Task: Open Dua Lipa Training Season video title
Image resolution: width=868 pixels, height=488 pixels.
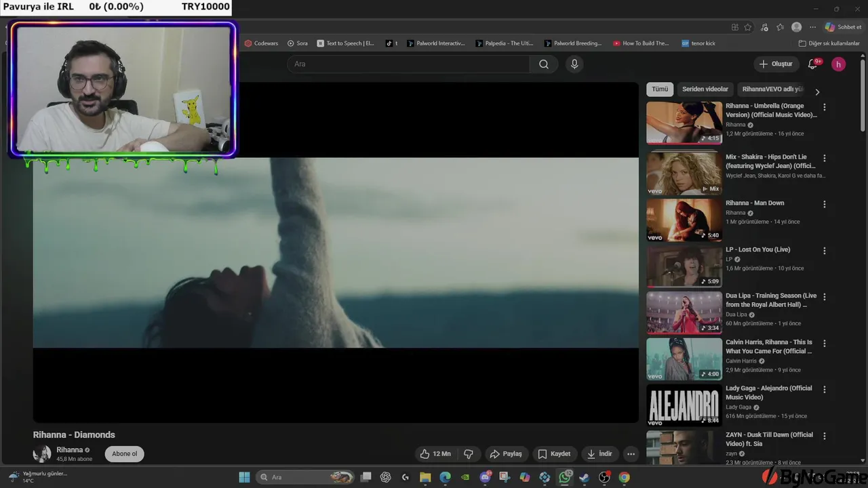Action: coord(771,300)
